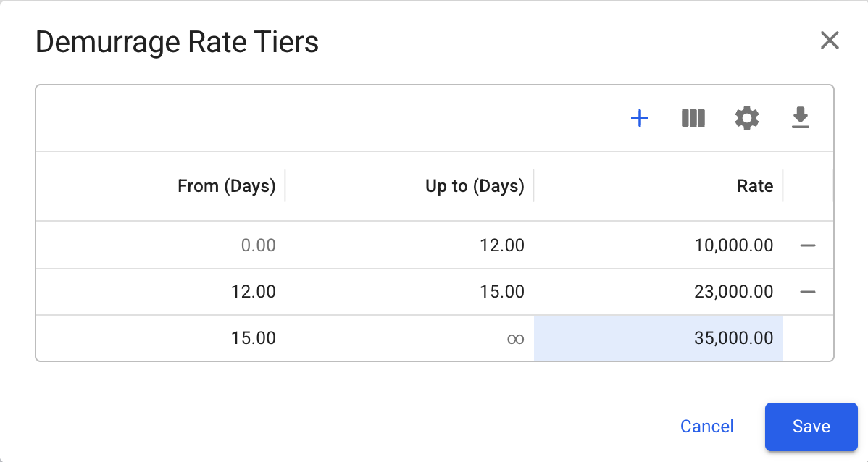Edit the 35,000.00 rate cell

point(658,338)
